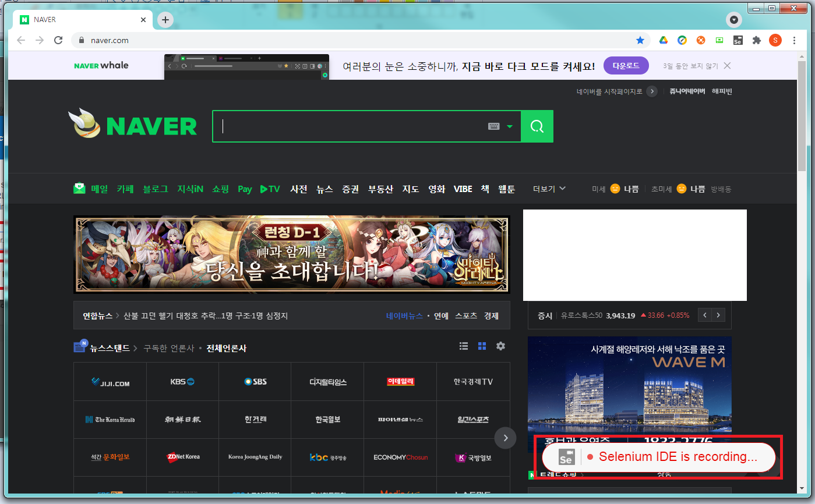Click the arrow next to 네이버를 시작페이지로
The image size is (815, 504).
(x=652, y=91)
